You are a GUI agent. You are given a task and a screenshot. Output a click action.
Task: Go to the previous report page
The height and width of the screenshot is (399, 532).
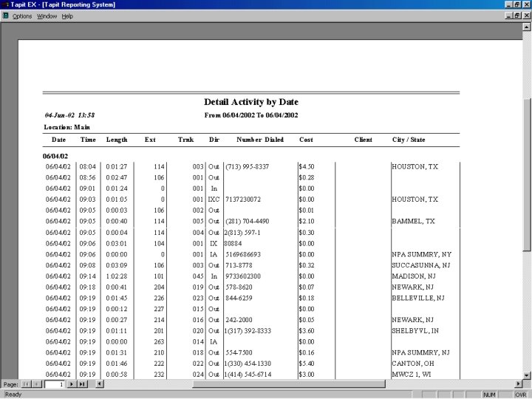point(37,384)
